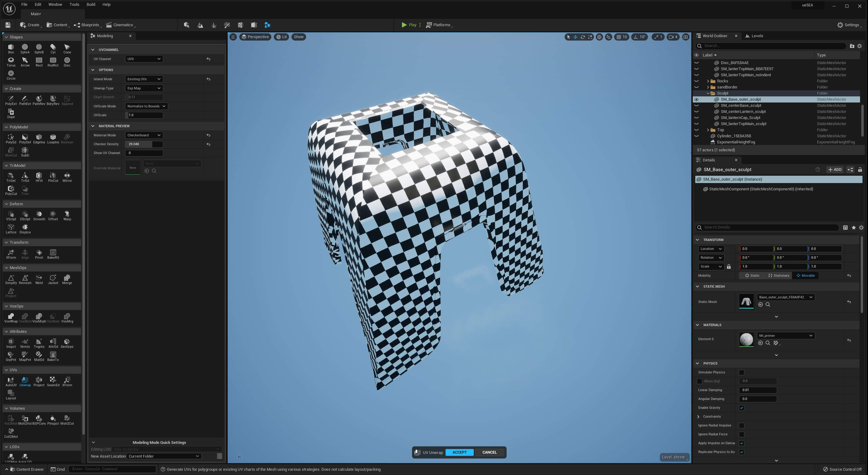Open the Unwrap Type dropdown
Screen dimensions: 868x475
(x=144, y=88)
